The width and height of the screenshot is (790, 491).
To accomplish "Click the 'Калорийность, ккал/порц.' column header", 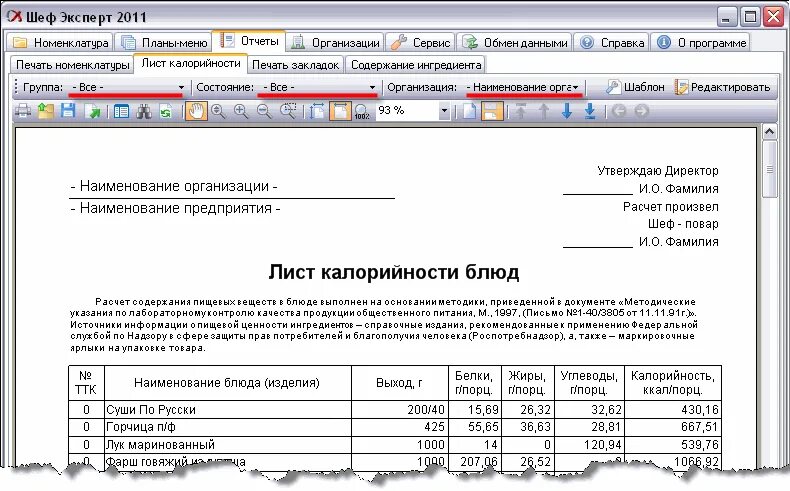I will [x=673, y=383].
